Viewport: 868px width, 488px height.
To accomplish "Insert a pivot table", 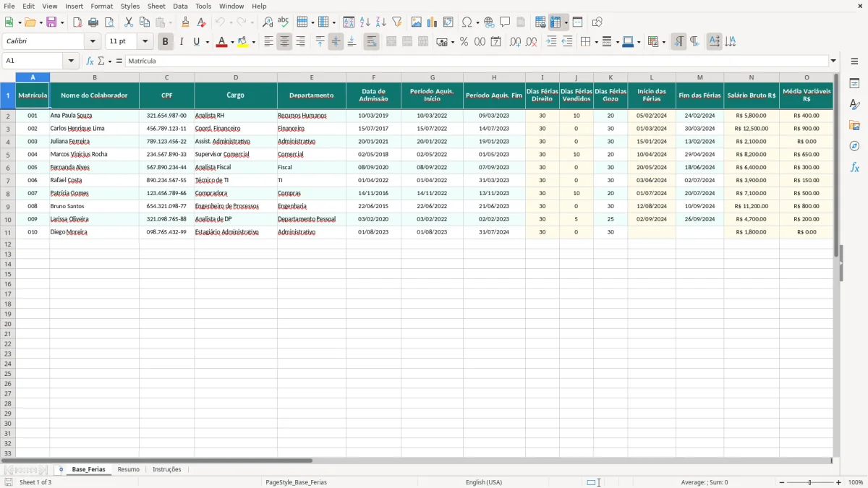I will point(448,22).
